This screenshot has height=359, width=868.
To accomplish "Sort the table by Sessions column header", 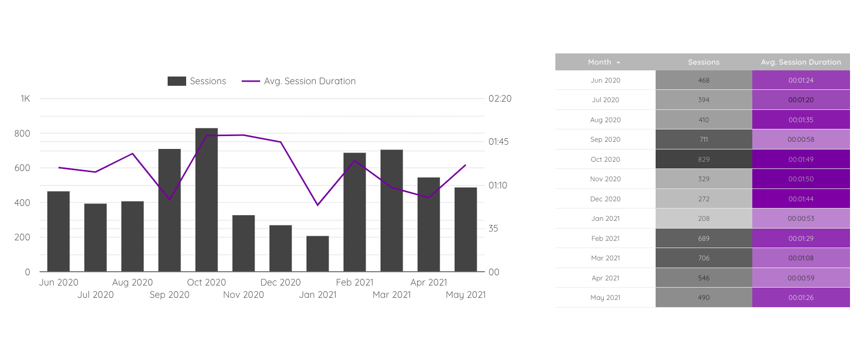I will pyautogui.click(x=703, y=62).
